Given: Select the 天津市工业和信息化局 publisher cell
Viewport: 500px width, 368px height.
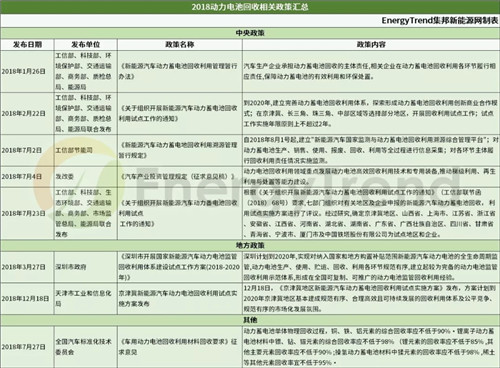Looking at the screenshot, I should pyautogui.click(x=86, y=299).
